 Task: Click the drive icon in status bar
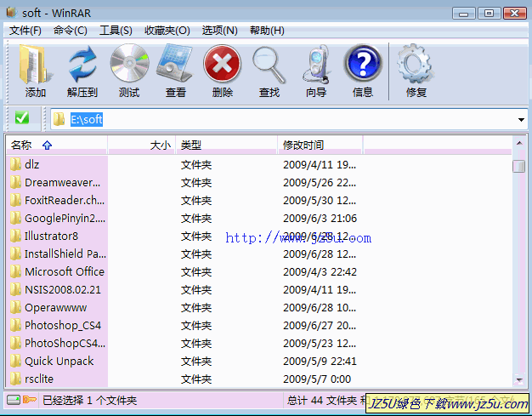tap(14, 400)
